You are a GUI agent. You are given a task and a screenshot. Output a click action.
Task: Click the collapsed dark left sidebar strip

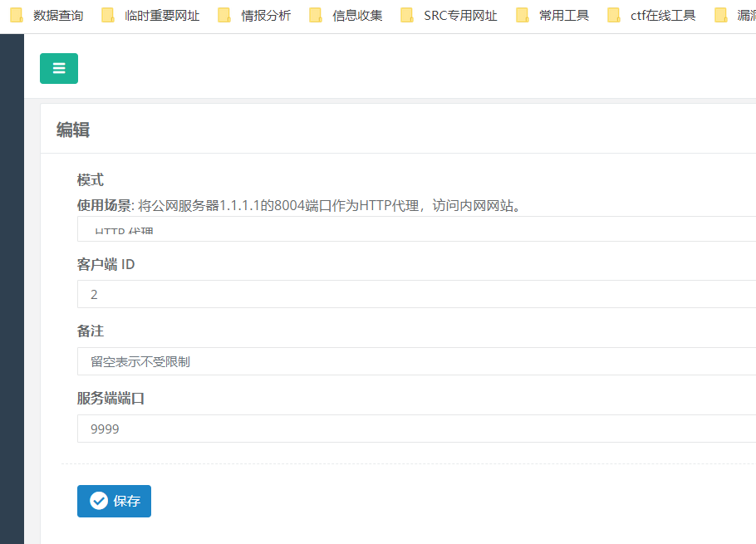click(x=12, y=291)
